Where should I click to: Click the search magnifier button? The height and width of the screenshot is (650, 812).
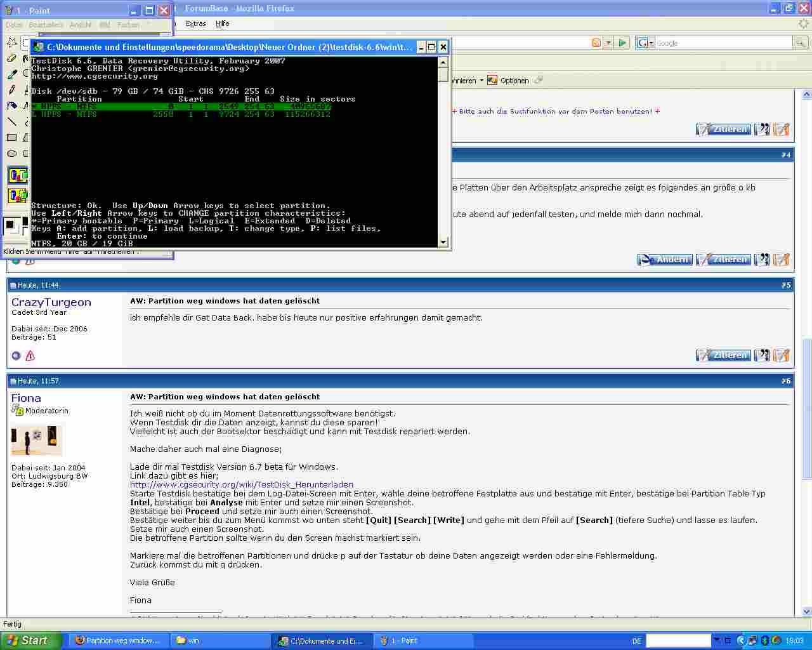pos(801,43)
